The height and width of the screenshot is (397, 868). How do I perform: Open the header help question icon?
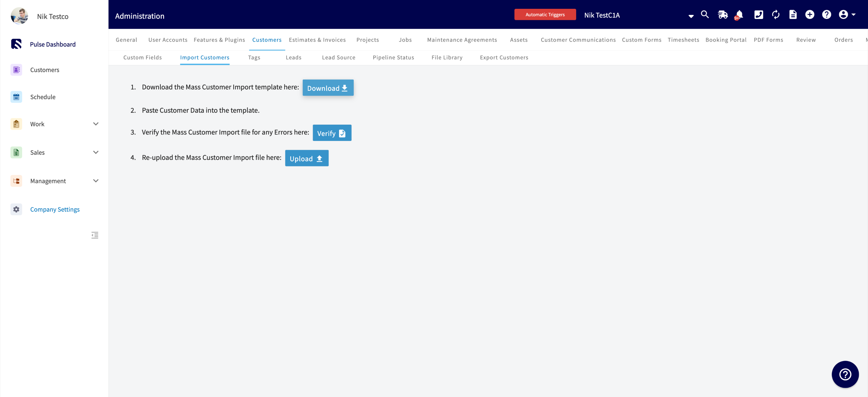pos(827,15)
